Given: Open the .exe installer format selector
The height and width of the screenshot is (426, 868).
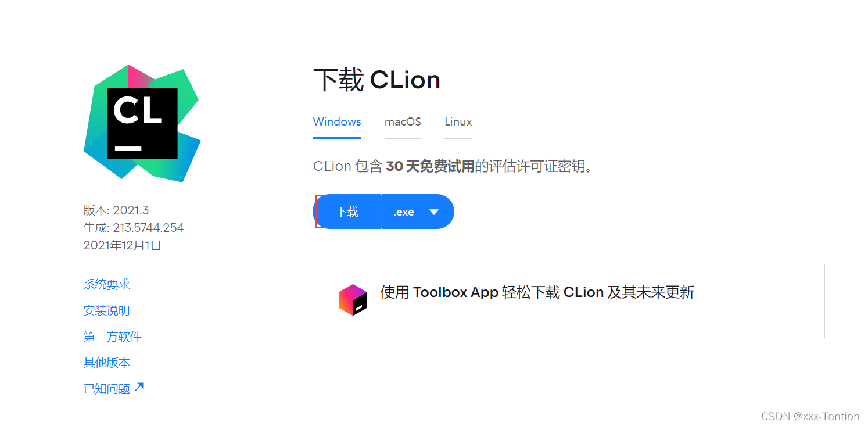Looking at the screenshot, I should (x=418, y=212).
